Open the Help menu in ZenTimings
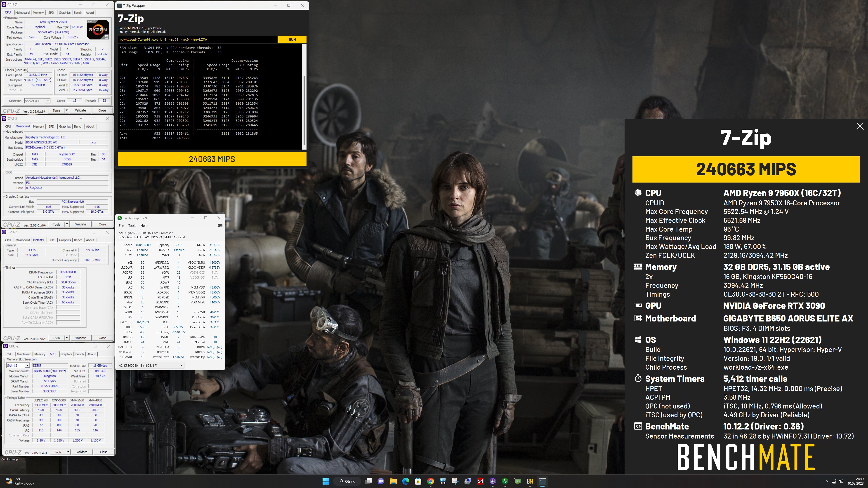 pyautogui.click(x=144, y=226)
